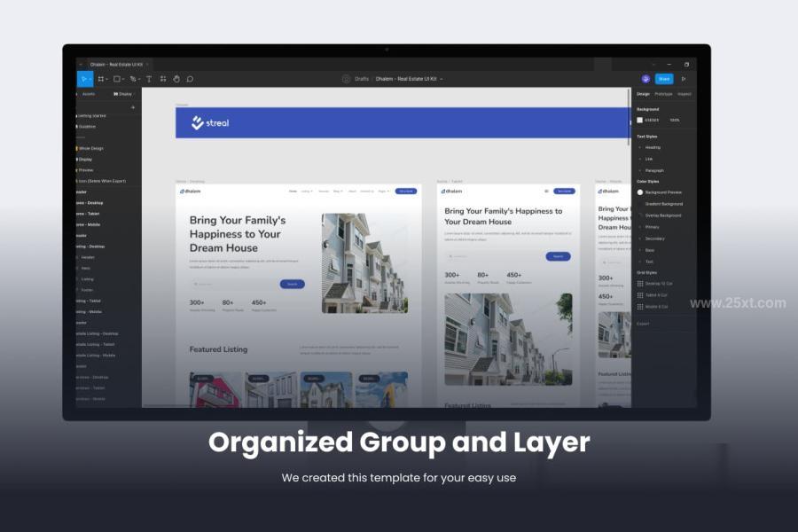The width and height of the screenshot is (798, 532).
Task: Select the Frame tool
Action: (101, 79)
